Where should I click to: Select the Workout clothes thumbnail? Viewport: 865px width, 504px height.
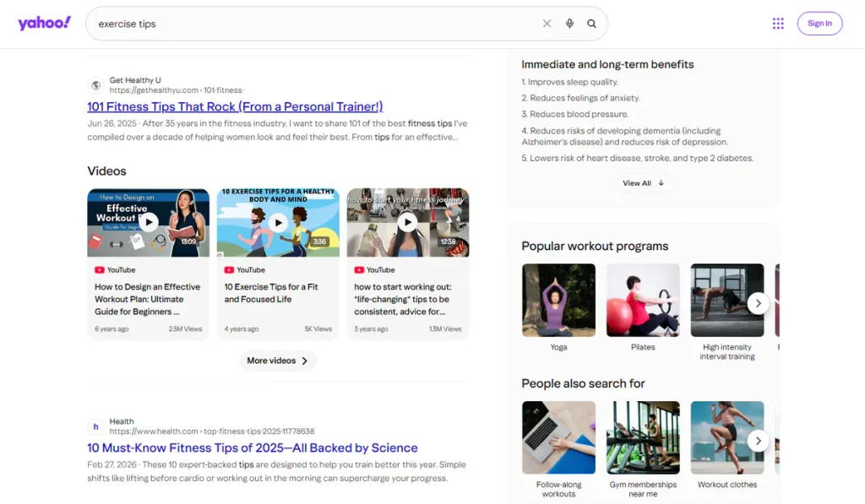click(727, 437)
